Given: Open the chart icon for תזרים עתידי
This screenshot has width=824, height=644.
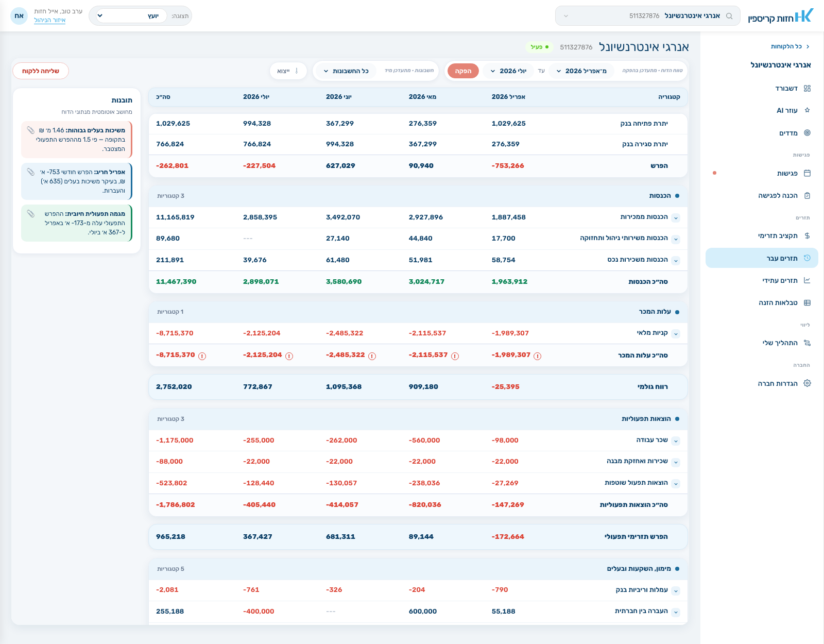Looking at the screenshot, I should 807,280.
